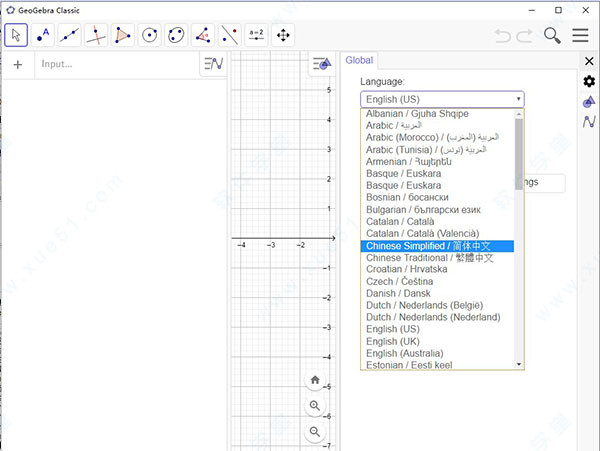600x451 pixels.
Task: Select Chinese Traditional language option
Action: 436,258
